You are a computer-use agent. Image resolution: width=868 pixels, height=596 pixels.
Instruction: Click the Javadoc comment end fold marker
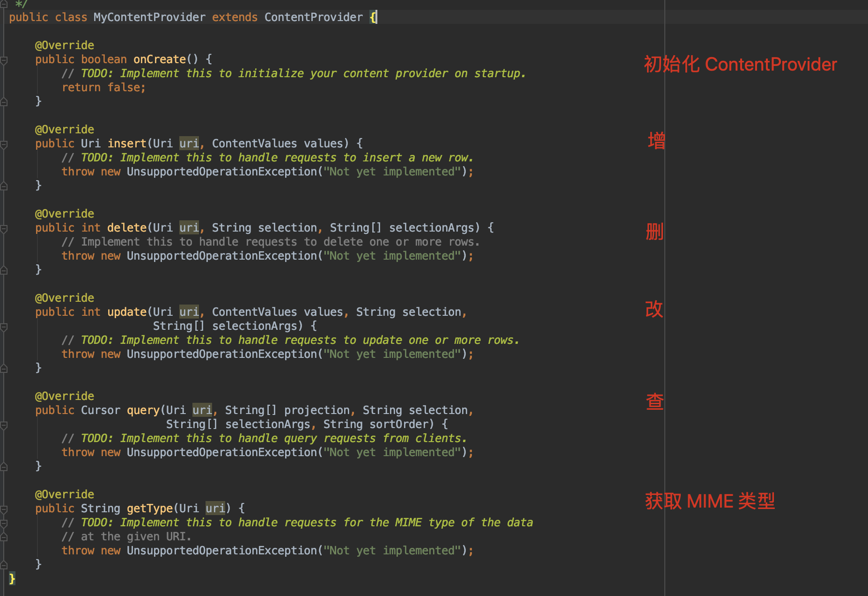coord(4,4)
